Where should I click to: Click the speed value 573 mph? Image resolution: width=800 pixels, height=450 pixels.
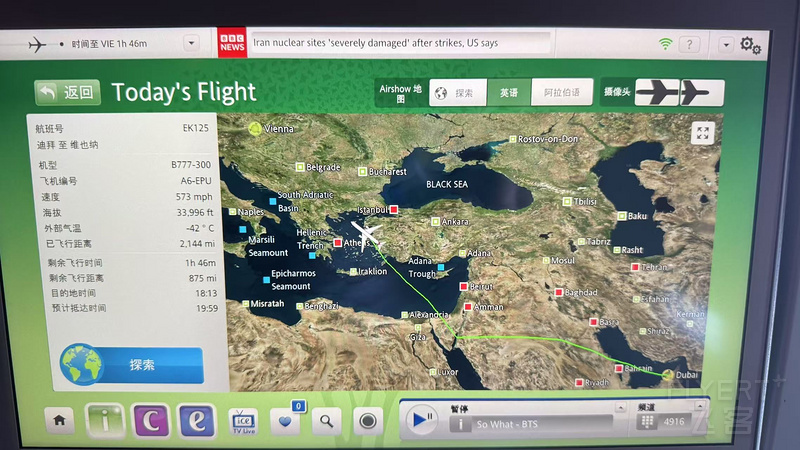(x=194, y=196)
